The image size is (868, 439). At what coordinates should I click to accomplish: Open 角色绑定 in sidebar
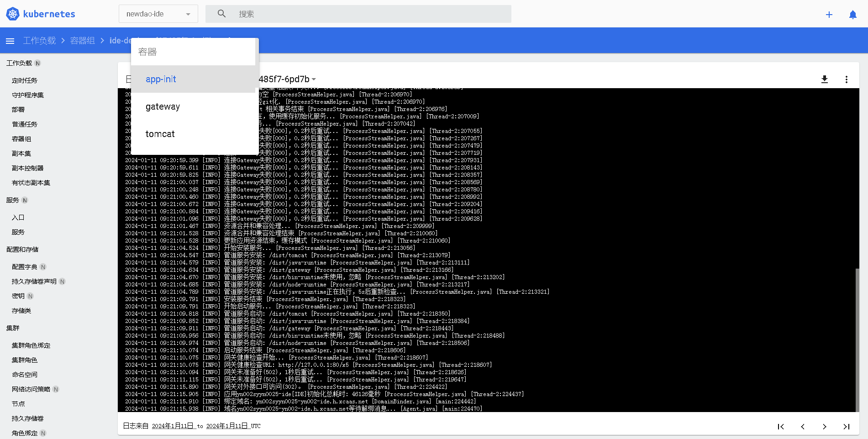[25, 433]
